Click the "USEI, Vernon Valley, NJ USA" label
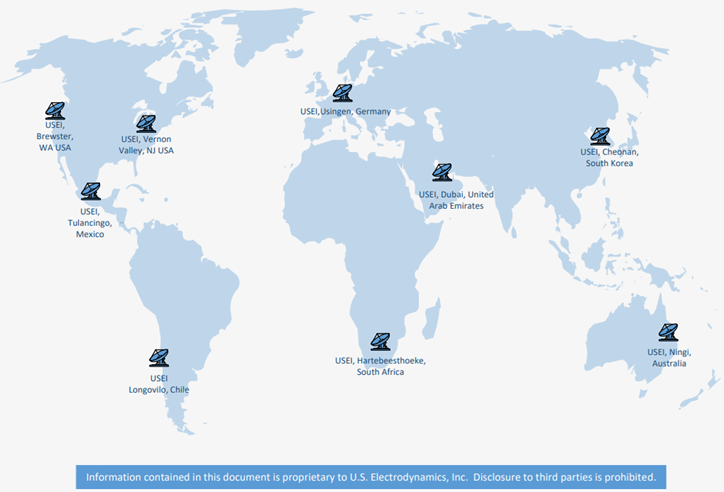The width and height of the screenshot is (724, 492). tap(146, 144)
